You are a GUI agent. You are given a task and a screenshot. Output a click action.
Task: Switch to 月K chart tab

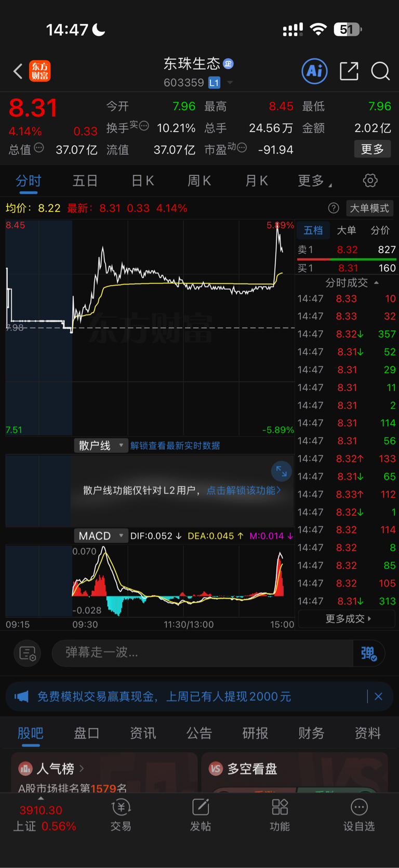(256, 180)
